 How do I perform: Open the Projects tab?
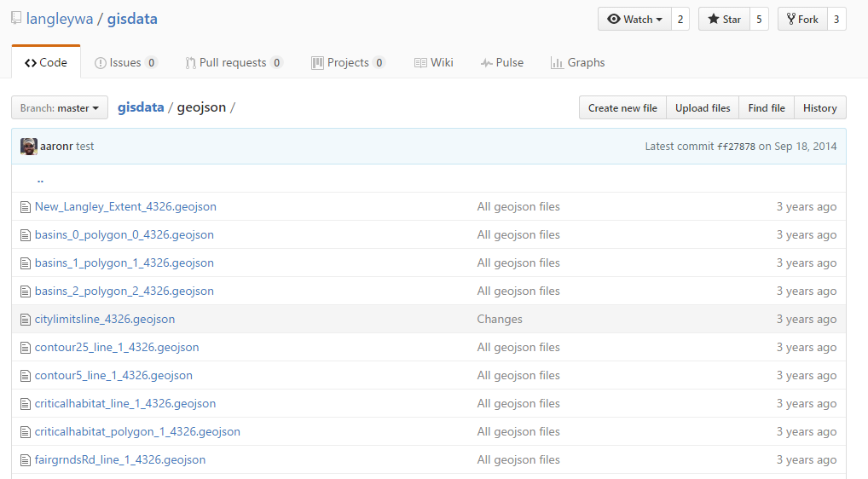pyautogui.click(x=348, y=62)
